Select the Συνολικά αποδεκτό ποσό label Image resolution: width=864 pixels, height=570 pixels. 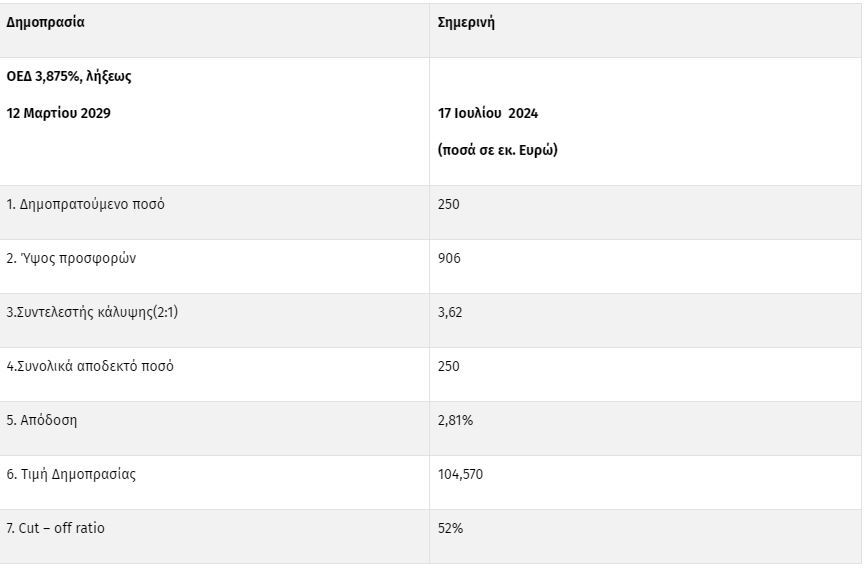[90, 367]
